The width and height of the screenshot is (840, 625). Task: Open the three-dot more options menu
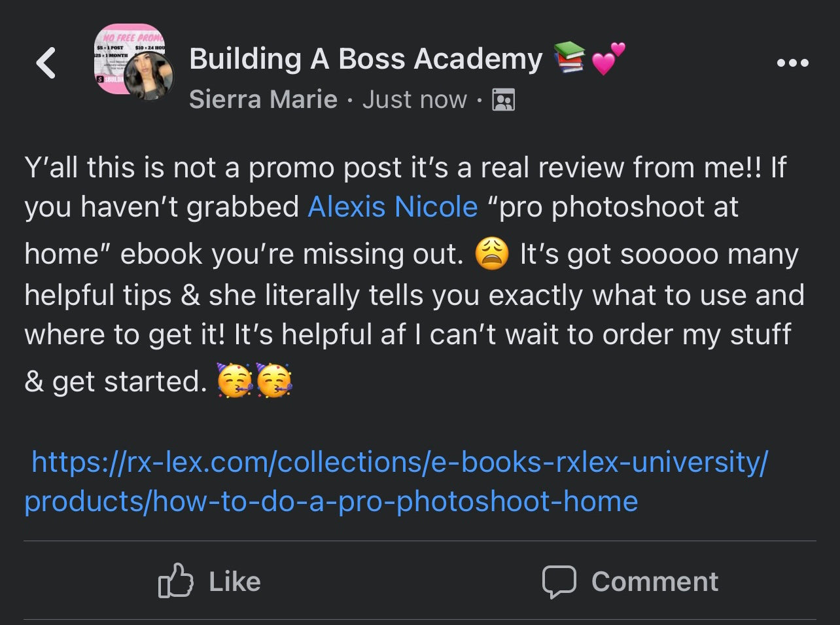click(x=793, y=63)
